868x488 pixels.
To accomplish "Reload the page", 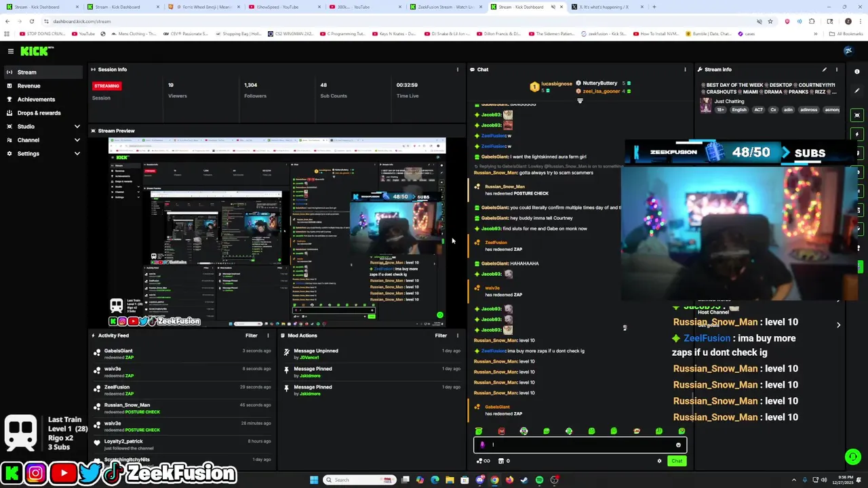I will pos(31,21).
